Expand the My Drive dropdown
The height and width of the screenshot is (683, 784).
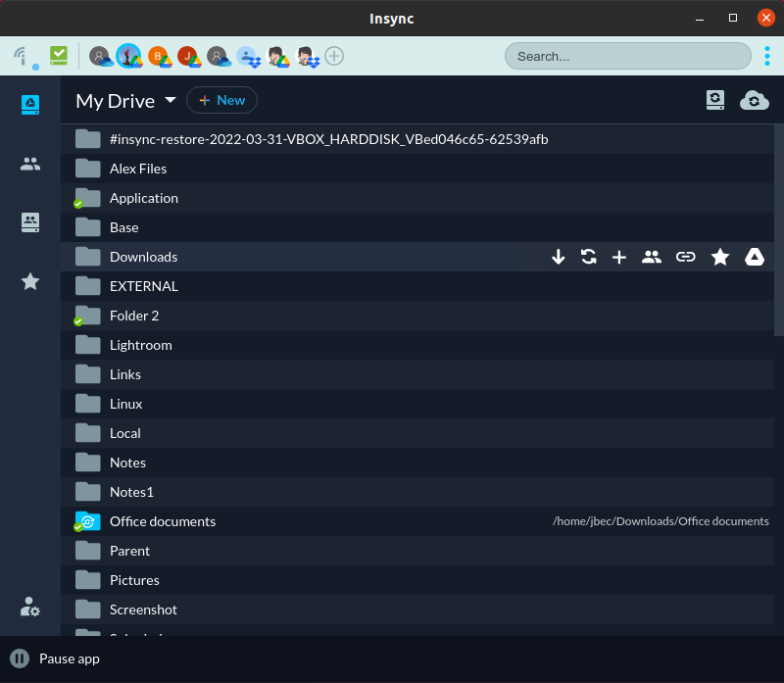click(171, 100)
